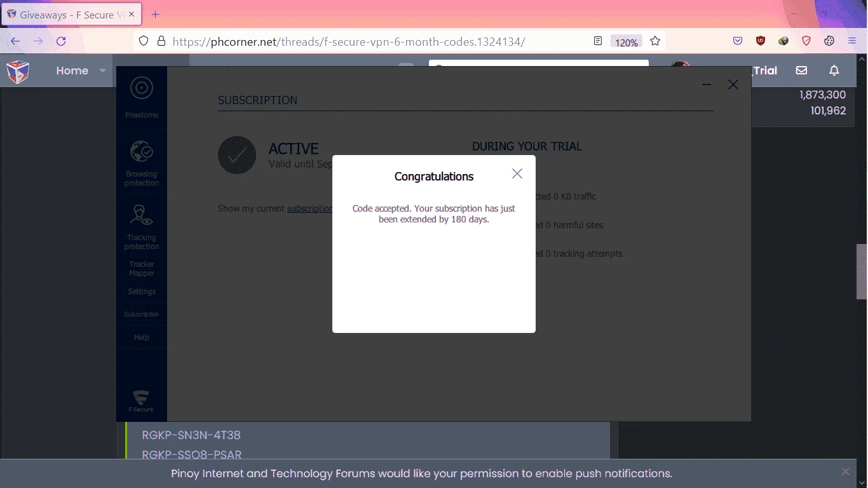Click the 101,962 statistic value
The height and width of the screenshot is (488, 868).
(828, 111)
